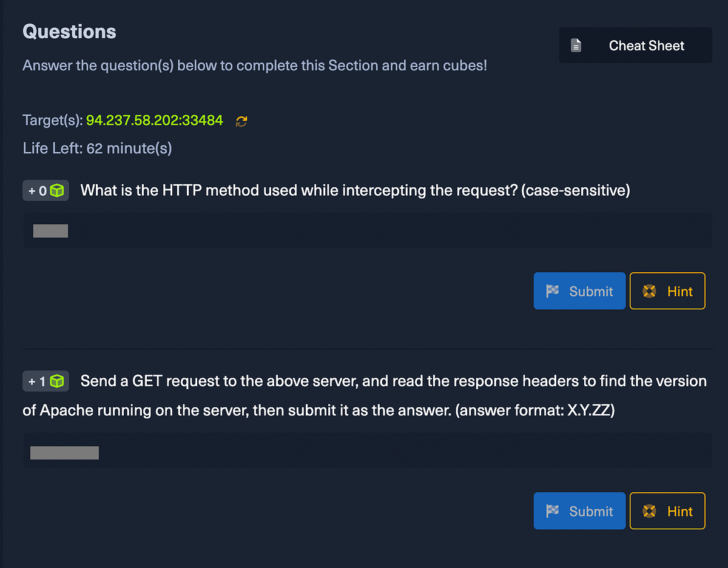
Task: Open the Cheat Sheet
Action: click(x=635, y=45)
